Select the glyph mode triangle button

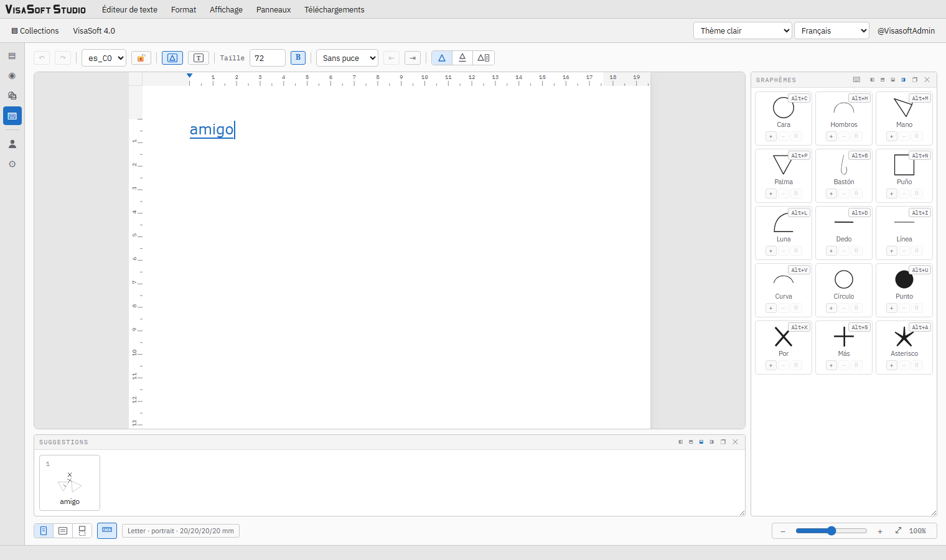coord(172,58)
